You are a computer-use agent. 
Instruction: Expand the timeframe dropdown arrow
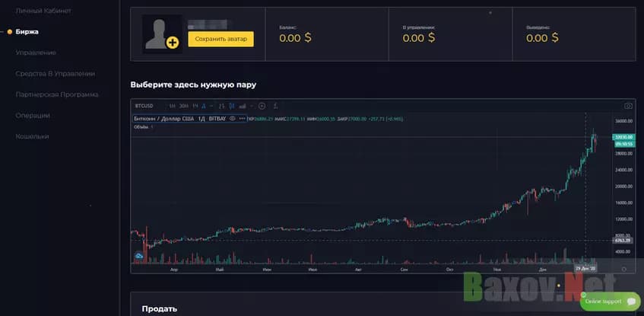coord(211,106)
